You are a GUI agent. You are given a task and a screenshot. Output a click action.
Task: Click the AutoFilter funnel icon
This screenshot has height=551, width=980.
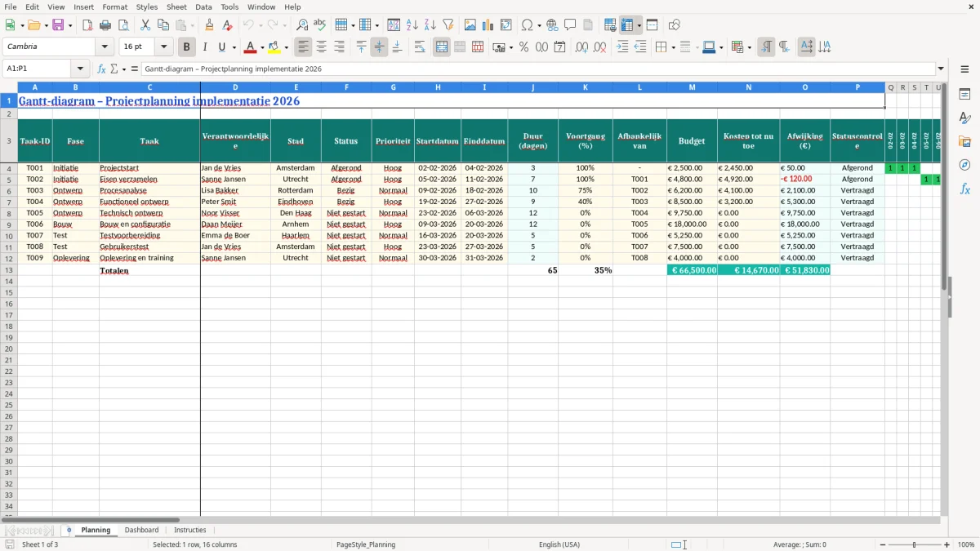pyautogui.click(x=448, y=25)
